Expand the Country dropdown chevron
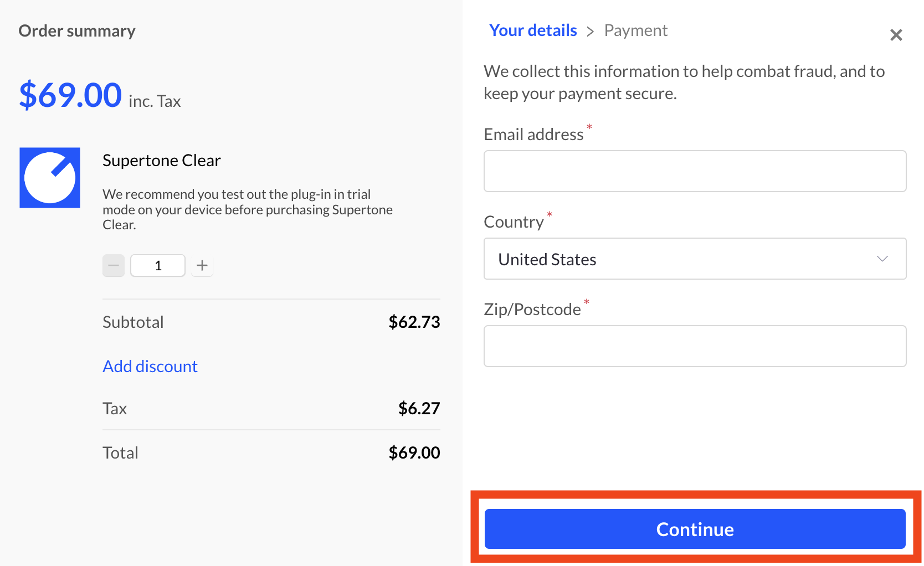 [x=882, y=259]
